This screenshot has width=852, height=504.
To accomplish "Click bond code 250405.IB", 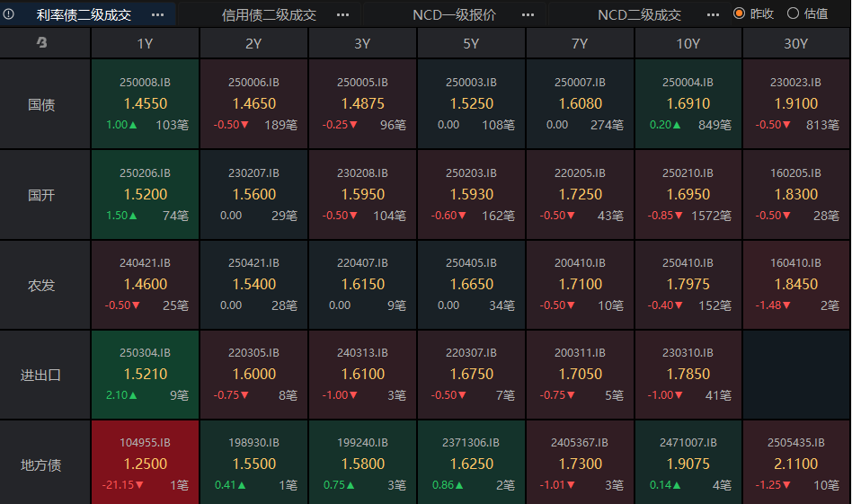I will point(471,263).
